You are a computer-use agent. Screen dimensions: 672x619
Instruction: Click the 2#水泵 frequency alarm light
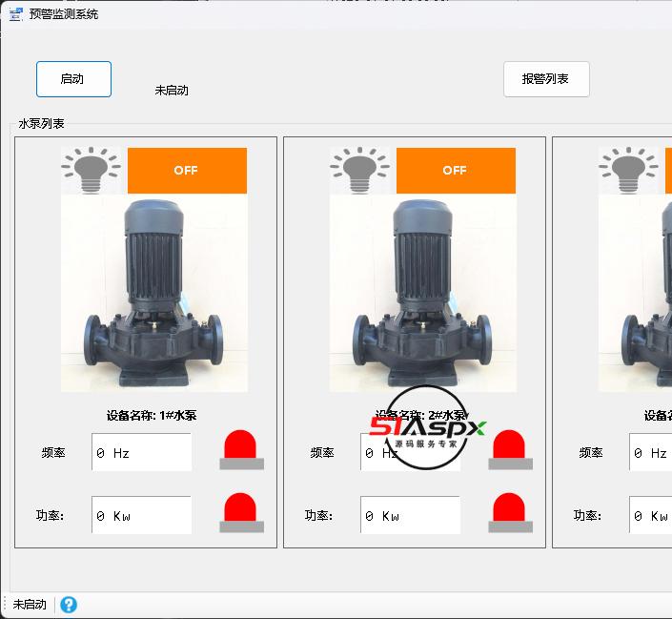coord(510,449)
